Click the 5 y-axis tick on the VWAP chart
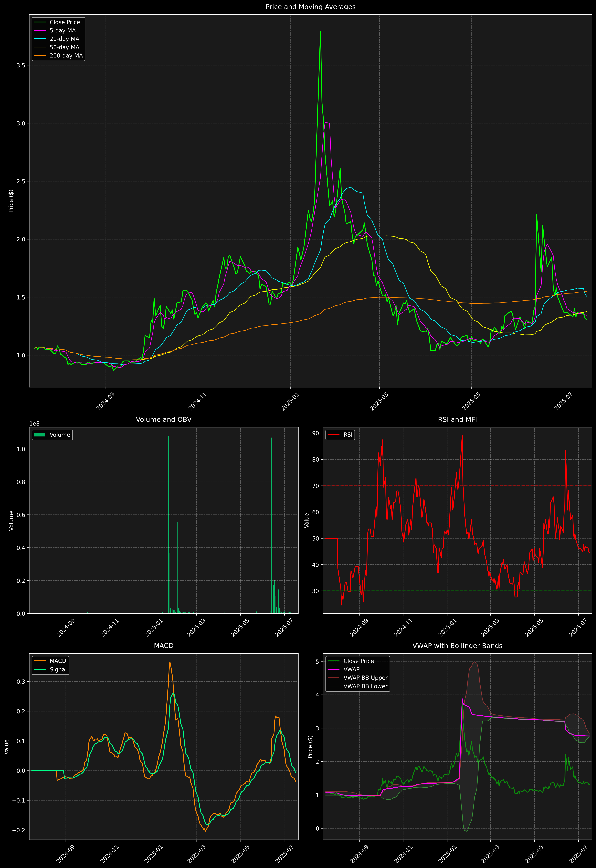The image size is (596, 868). (317, 662)
